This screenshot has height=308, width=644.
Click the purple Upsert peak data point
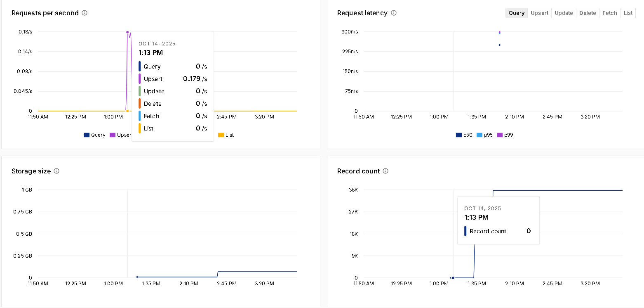tap(127, 32)
